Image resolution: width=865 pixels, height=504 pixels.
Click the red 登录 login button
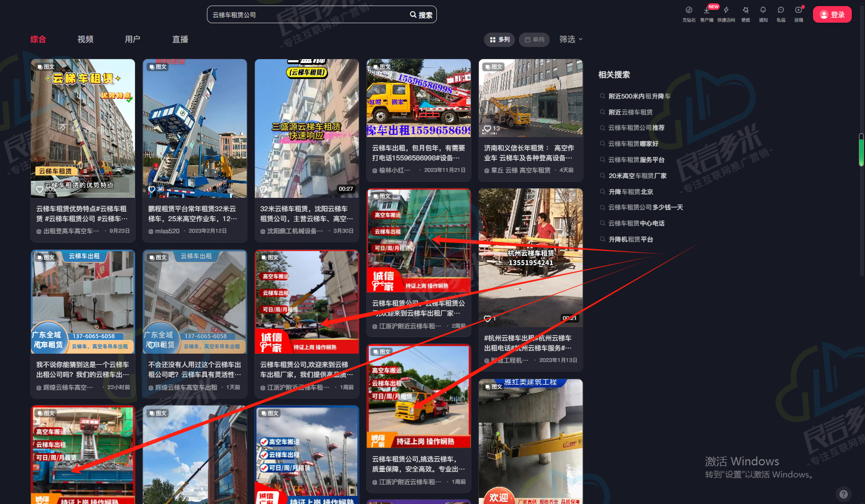point(832,15)
